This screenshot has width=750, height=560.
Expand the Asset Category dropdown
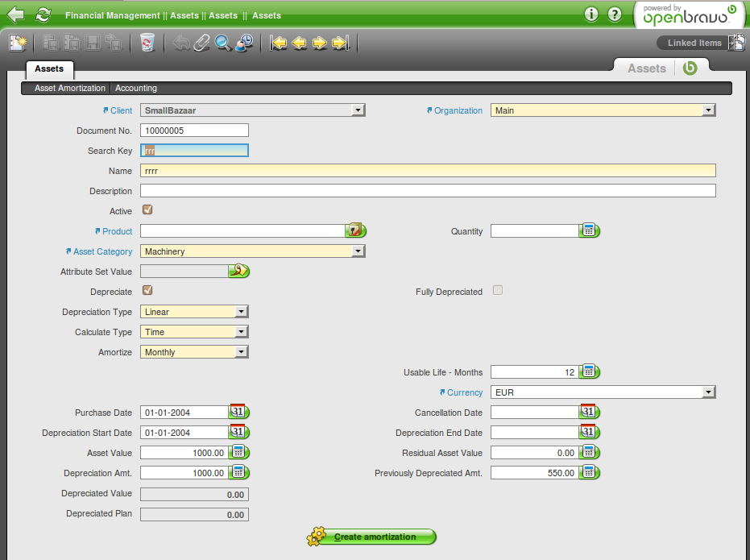pyautogui.click(x=358, y=251)
